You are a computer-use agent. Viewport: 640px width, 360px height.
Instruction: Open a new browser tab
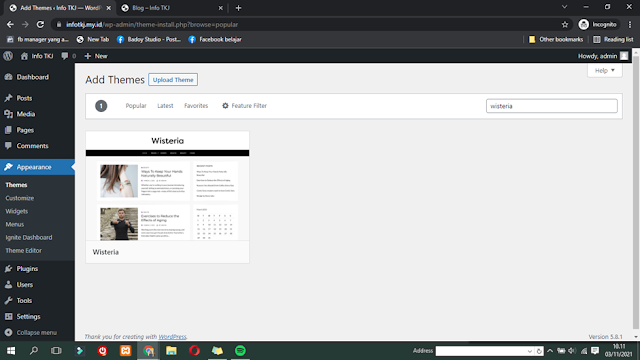pyautogui.click(x=238, y=8)
